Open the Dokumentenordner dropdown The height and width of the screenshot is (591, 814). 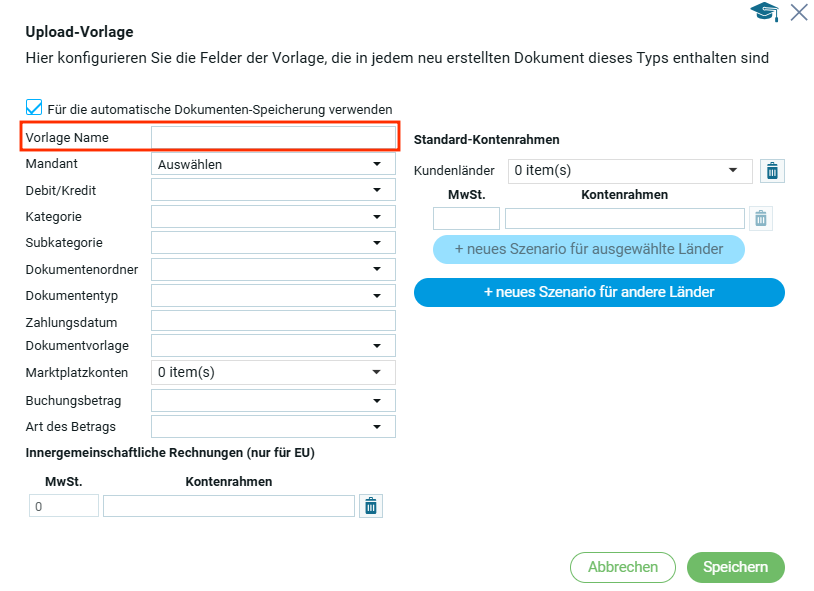[x=273, y=269]
